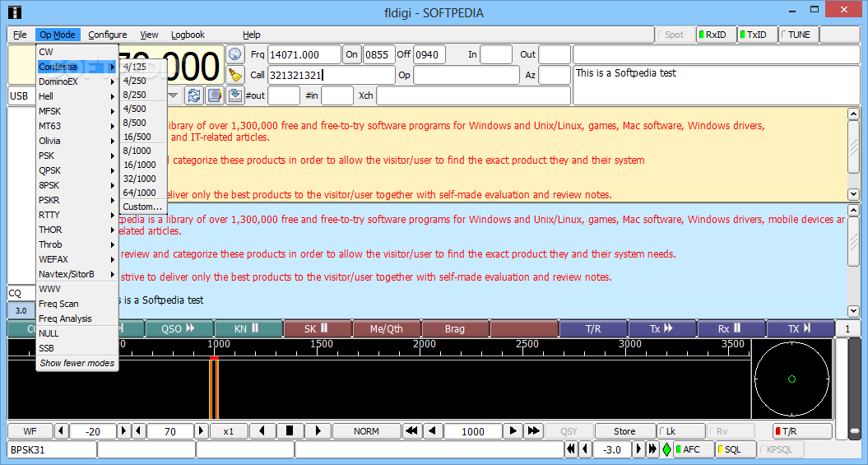Click the WF waterfall button

[x=30, y=431]
